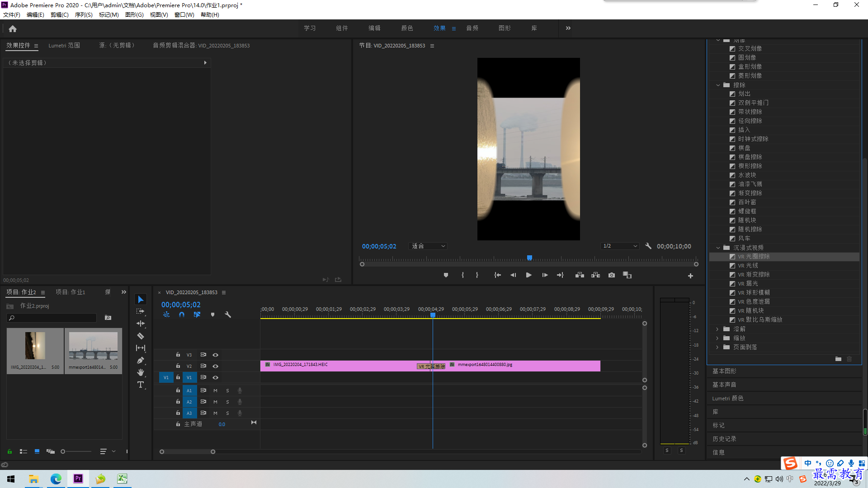Image resolution: width=868 pixels, height=488 pixels.
Task: Open the 窗口(W) menu
Action: pyautogui.click(x=184, y=15)
